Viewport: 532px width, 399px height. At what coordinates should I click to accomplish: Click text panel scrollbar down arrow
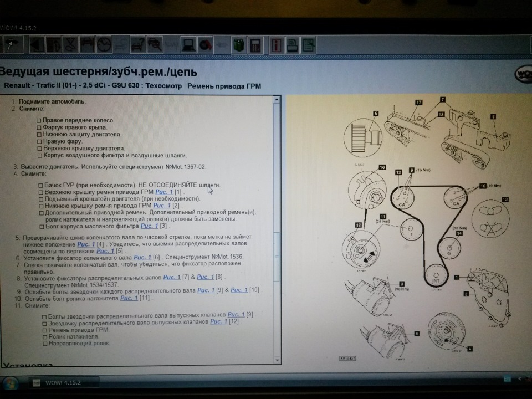tap(277, 360)
